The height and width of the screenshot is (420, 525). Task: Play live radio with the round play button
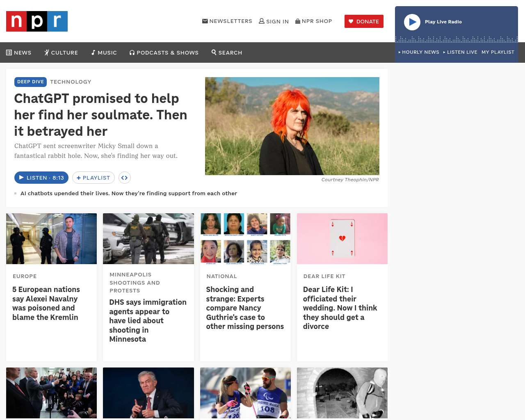coord(412,22)
